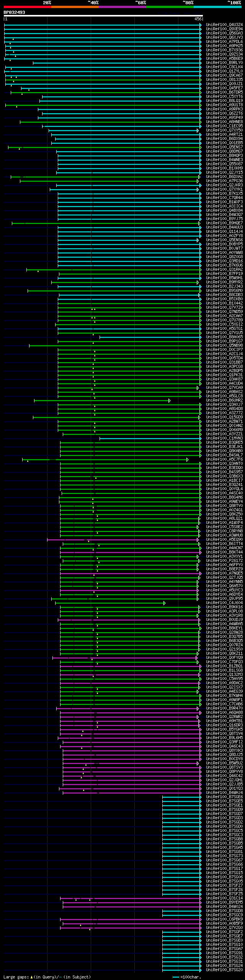Click the orange ~40% identity legend bar

coord(75,7)
